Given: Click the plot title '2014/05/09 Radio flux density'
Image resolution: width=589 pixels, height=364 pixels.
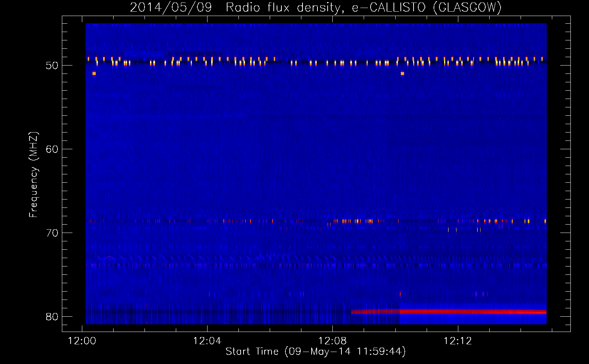Looking at the screenshot, I should (316, 7).
